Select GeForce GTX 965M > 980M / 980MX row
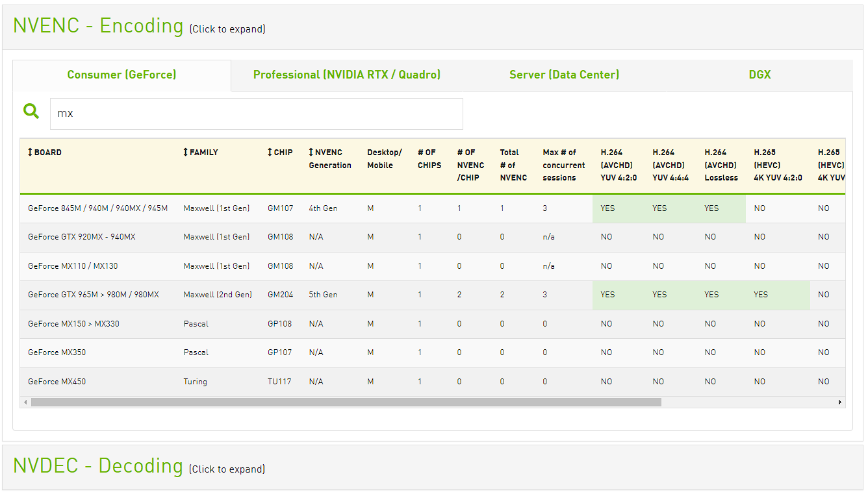Image resolution: width=868 pixels, height=494 pixels. [433, 295]
